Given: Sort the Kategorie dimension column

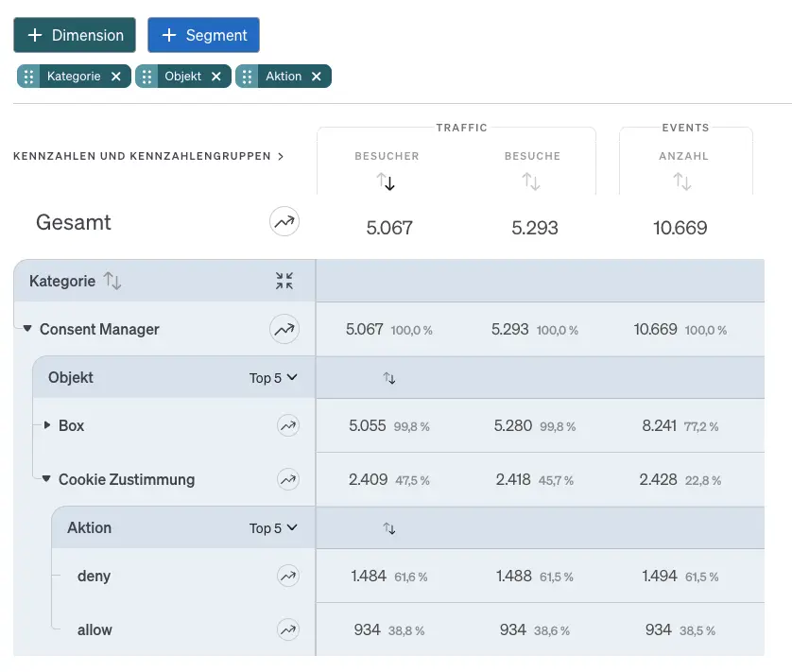Looking at the screenshot, I should click(112, 281).
